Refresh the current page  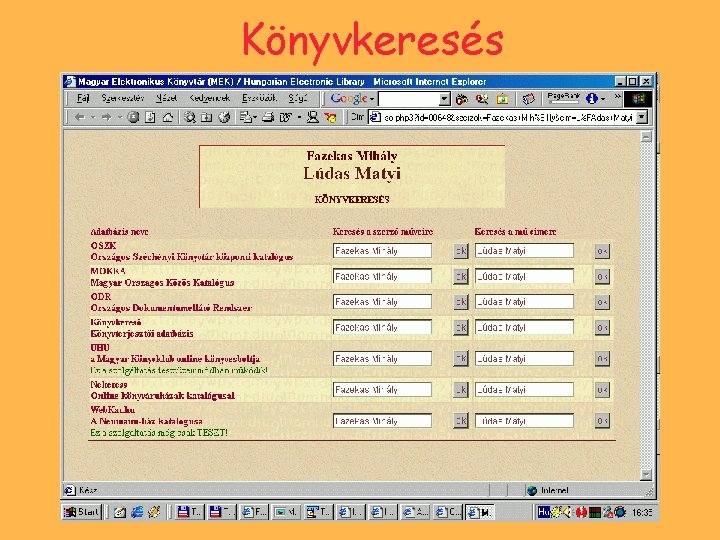[x=150, y=118]
